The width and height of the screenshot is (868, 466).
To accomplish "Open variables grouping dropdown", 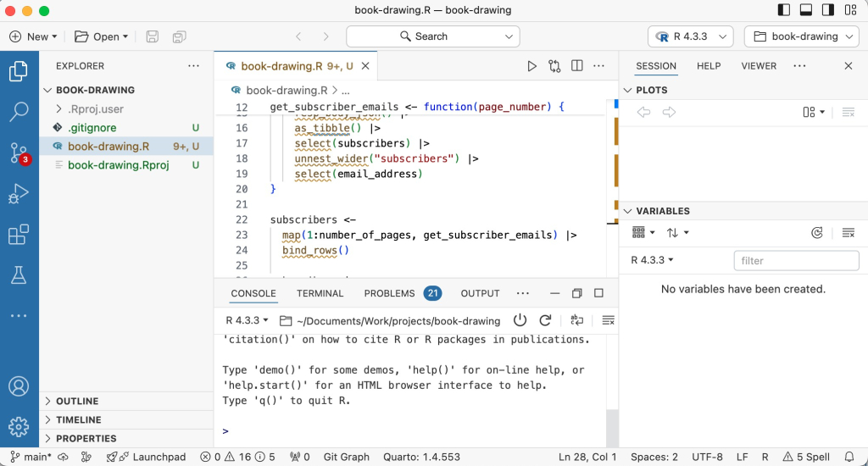I will [x=643, y=233].
